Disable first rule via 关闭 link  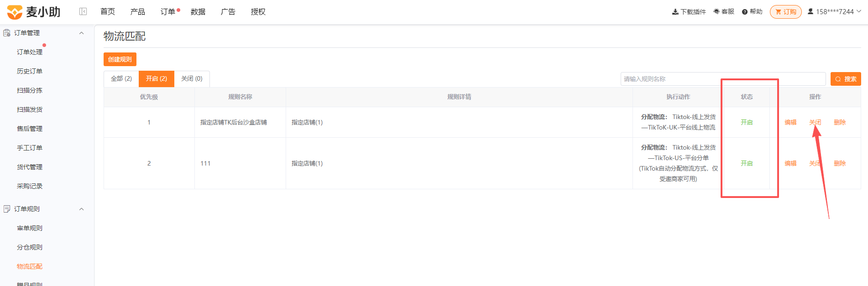point(815,122)
